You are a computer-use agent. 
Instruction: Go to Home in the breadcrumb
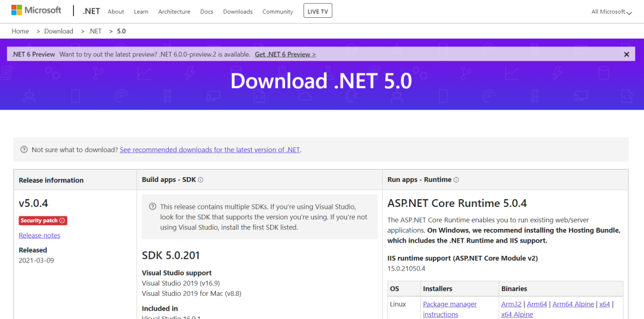click(20, 31)
